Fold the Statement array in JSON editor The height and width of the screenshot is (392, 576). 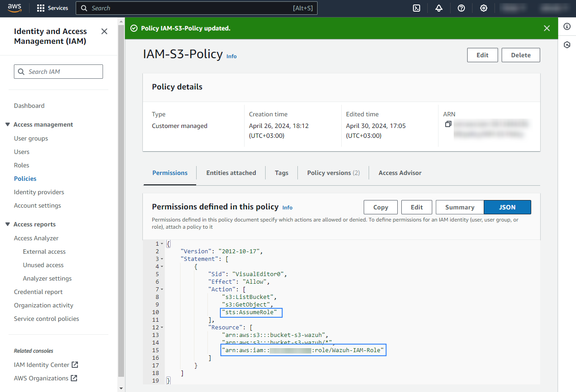(x=162, y=259)
